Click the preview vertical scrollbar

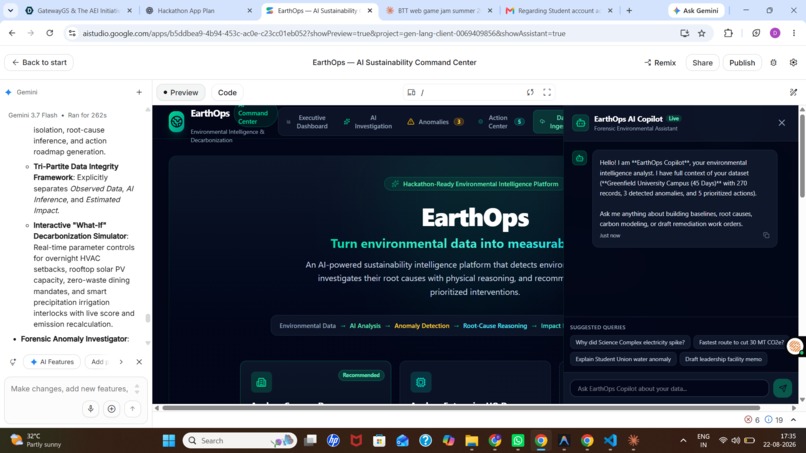point(802,155)
